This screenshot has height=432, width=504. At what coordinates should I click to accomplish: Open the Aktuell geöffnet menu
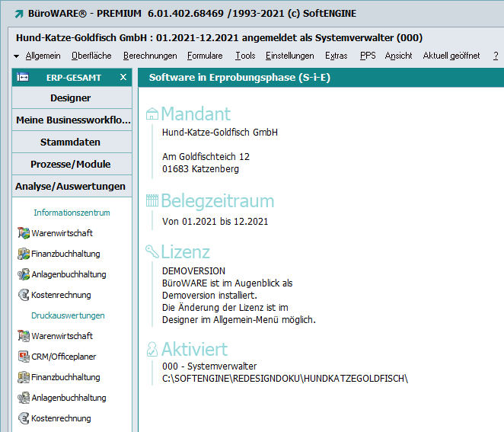coord(451,56)
